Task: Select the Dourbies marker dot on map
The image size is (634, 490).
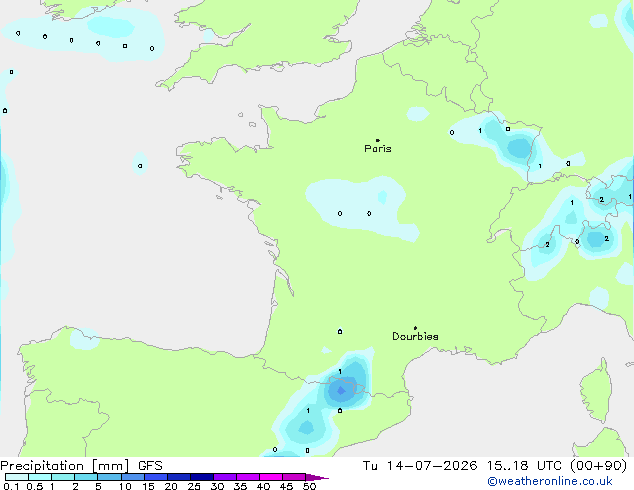Action: pyautogui.click(x=415, y=328)
